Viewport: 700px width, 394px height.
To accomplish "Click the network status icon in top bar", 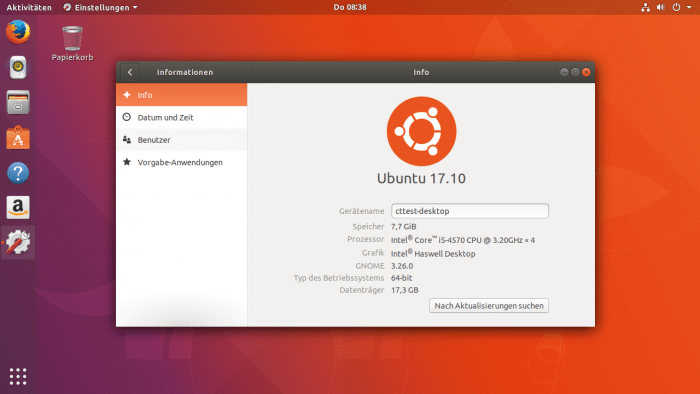I will (x=646, y=7).
